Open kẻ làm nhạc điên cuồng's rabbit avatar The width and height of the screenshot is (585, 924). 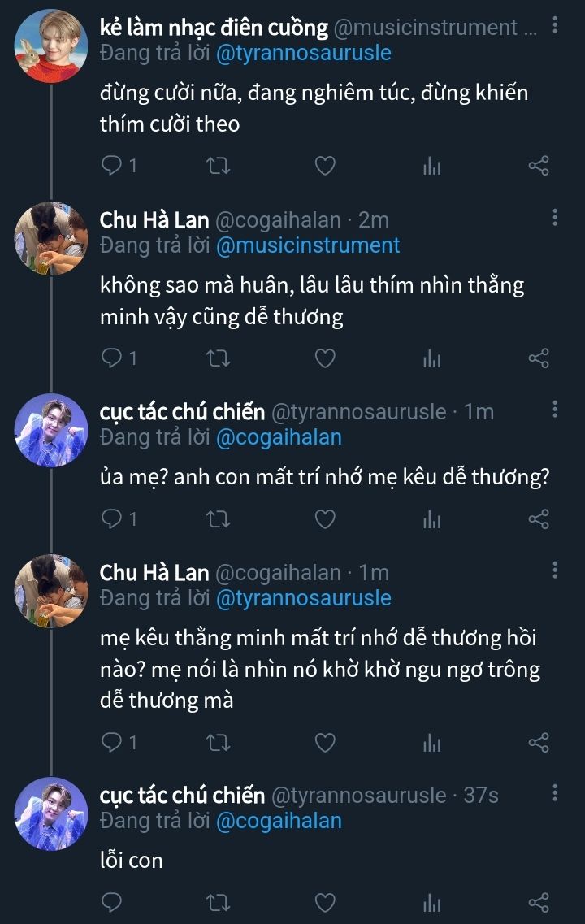50,46
